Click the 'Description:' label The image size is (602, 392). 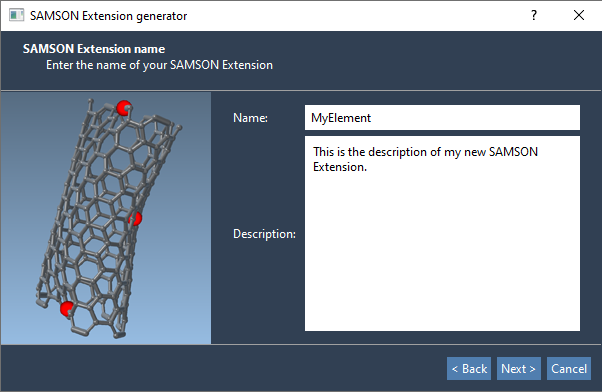coord(265,234)
